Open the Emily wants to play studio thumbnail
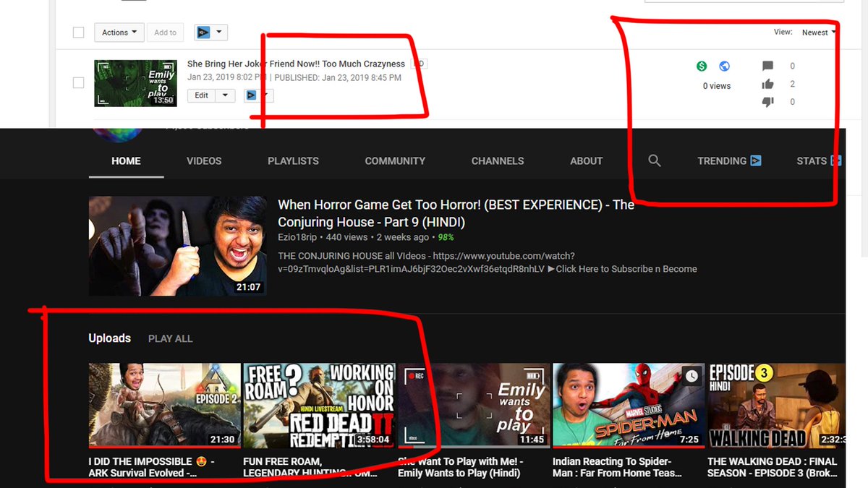This screenshot has height=488, width=868. [x=135, y=83]
